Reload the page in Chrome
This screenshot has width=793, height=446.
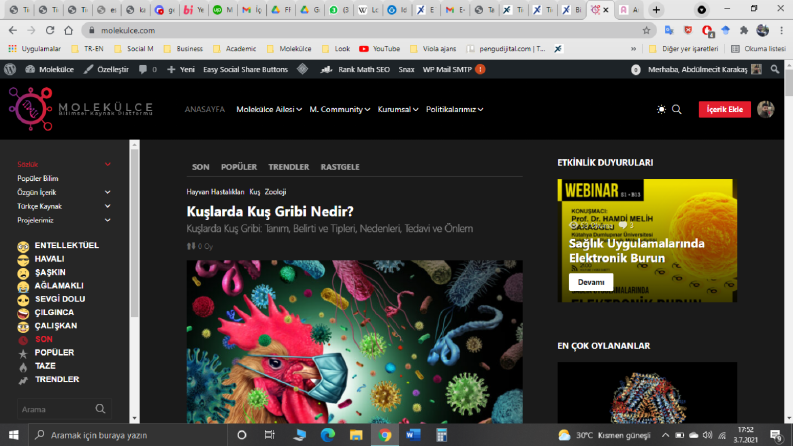50,30
